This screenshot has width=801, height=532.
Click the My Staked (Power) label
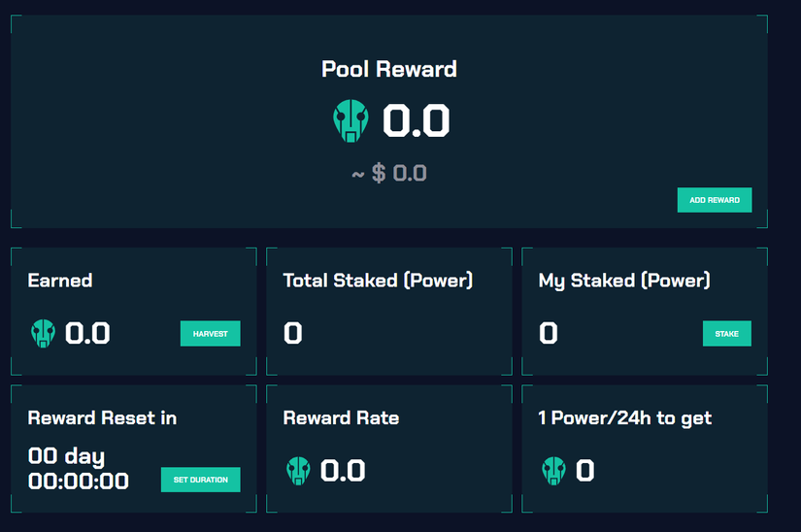coord(624,281)
